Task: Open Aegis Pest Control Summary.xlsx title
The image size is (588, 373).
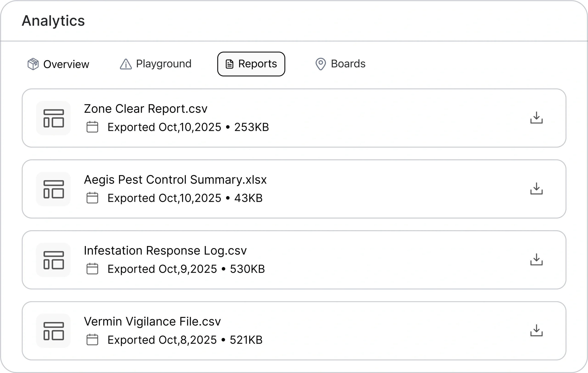Action: coord(175,180)
